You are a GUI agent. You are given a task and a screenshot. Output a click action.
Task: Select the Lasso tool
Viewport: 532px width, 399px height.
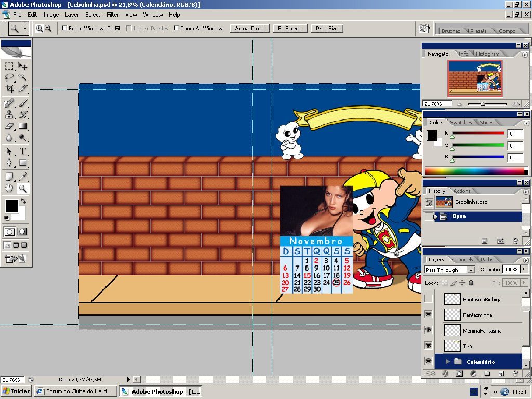point(9,77)
